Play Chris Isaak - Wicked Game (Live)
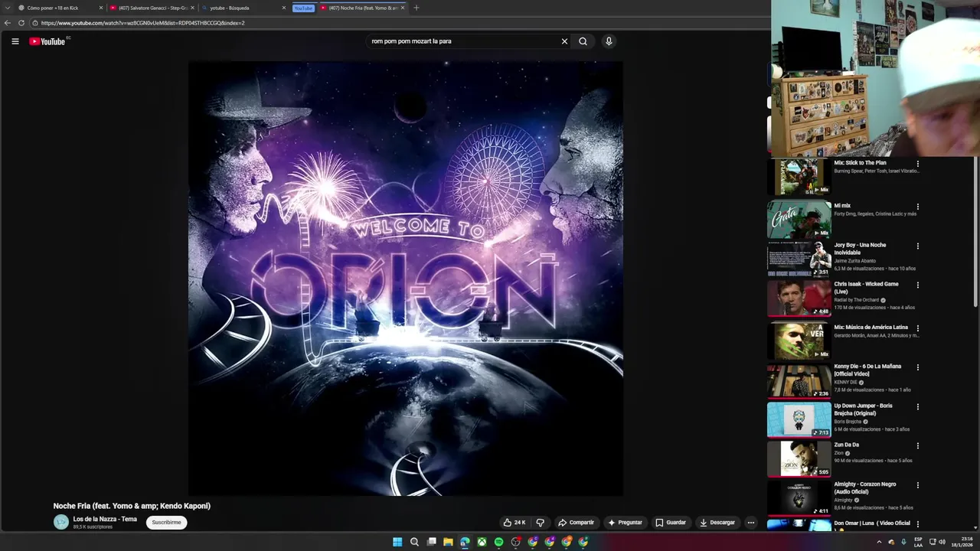This screenshot has height=551, width=980. (799, 298)
